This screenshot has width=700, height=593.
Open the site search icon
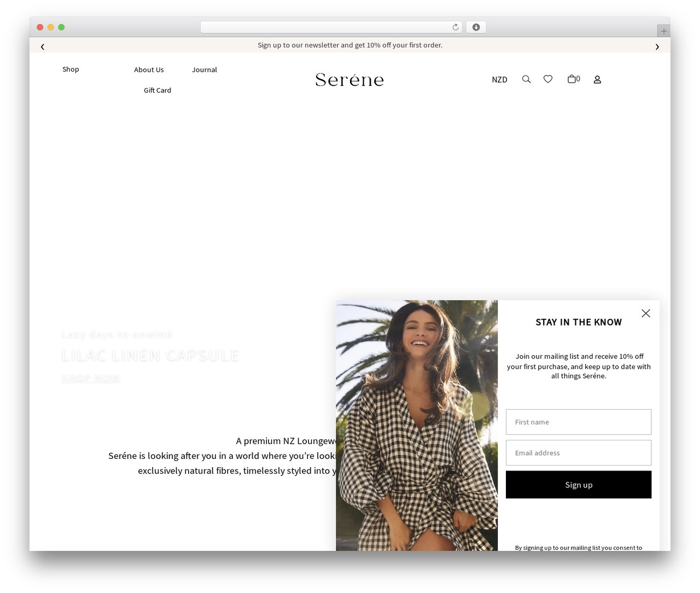(526, 79)
